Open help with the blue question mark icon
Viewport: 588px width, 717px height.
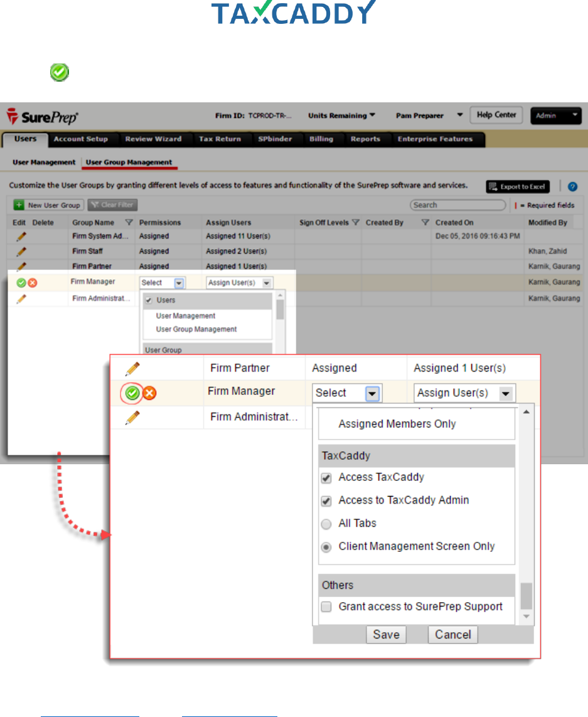(572, 186)
